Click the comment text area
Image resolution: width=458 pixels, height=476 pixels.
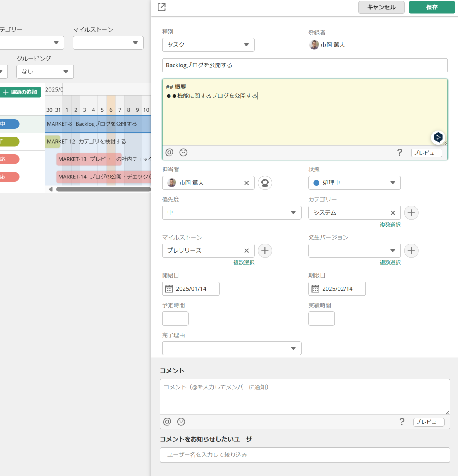(305, 397)
